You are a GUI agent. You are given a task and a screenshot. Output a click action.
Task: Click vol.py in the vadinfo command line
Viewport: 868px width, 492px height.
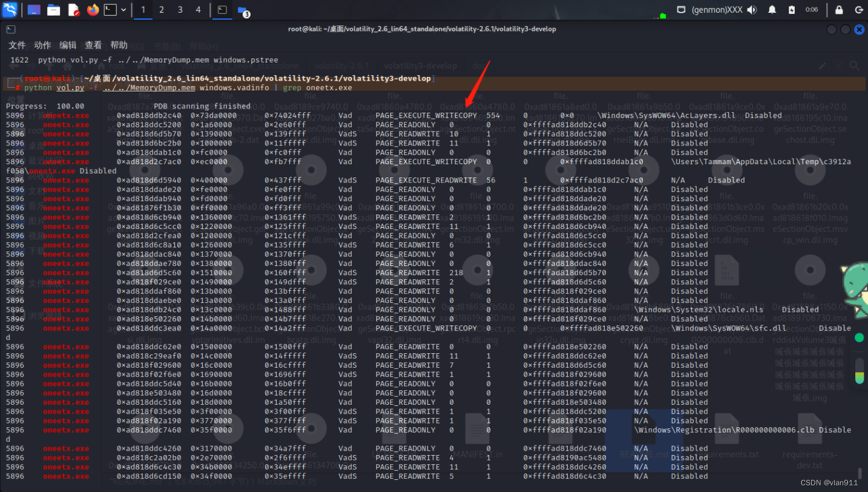coord(69,88)
